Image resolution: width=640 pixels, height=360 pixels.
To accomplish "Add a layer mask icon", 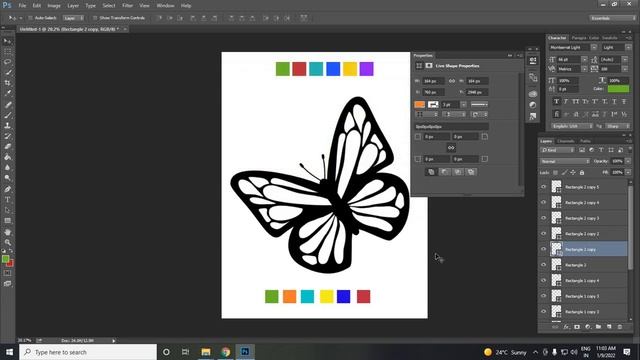I will [x=577, y=327].
